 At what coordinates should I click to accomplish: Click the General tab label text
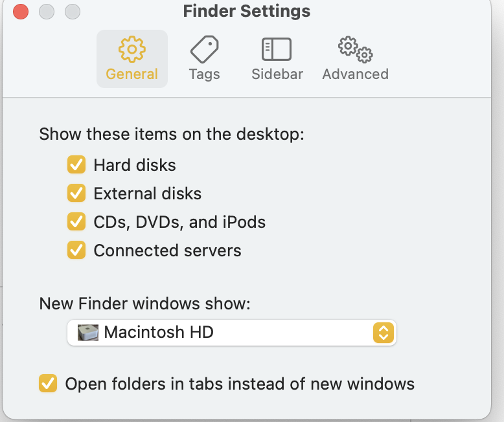(x=132, y=74)
